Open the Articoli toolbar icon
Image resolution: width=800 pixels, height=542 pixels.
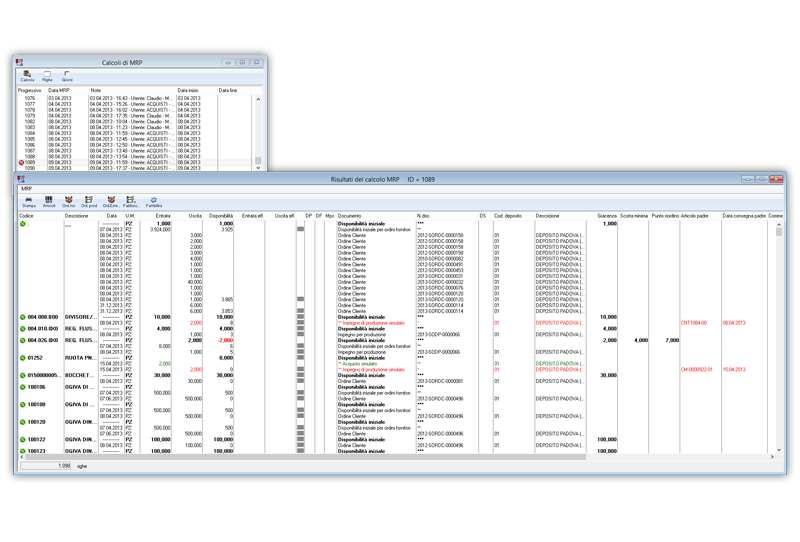(x=48, y=200)
